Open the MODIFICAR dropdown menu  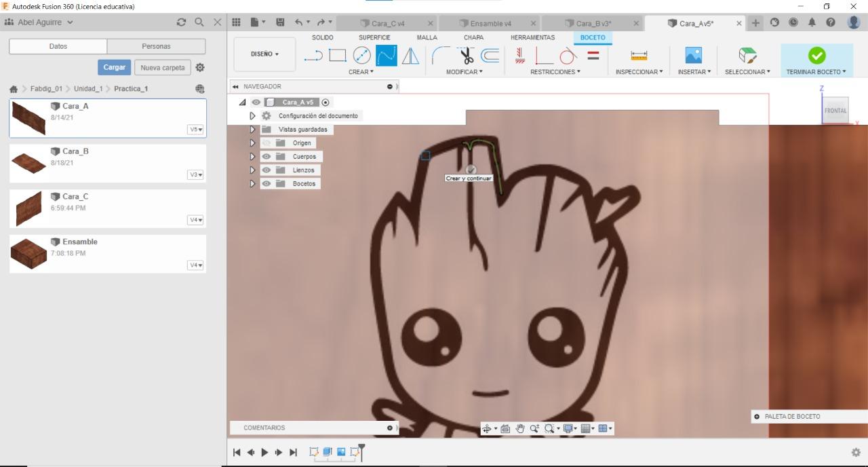pos(465,72)
